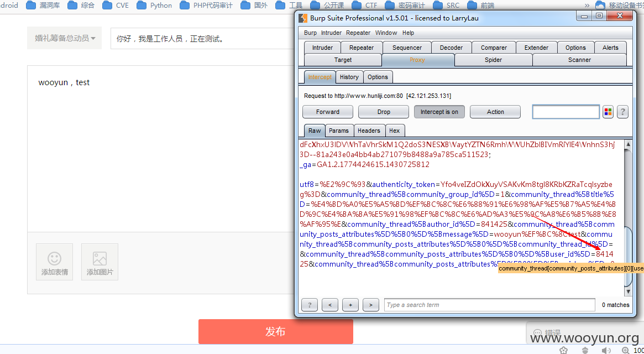Open the top-level Options tab
644x354 pixels.
tap(575, 48)
